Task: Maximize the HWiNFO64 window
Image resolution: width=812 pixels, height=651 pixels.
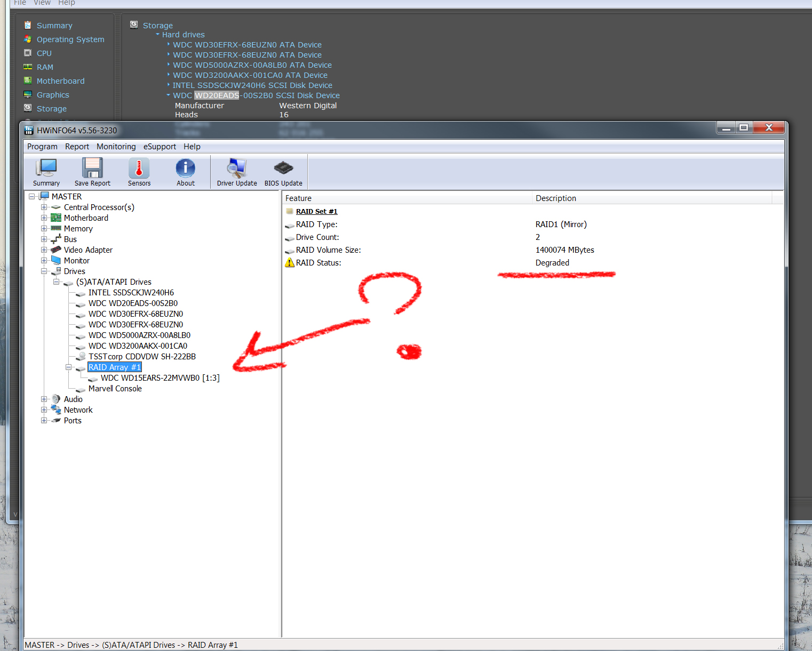Action: 743,127
